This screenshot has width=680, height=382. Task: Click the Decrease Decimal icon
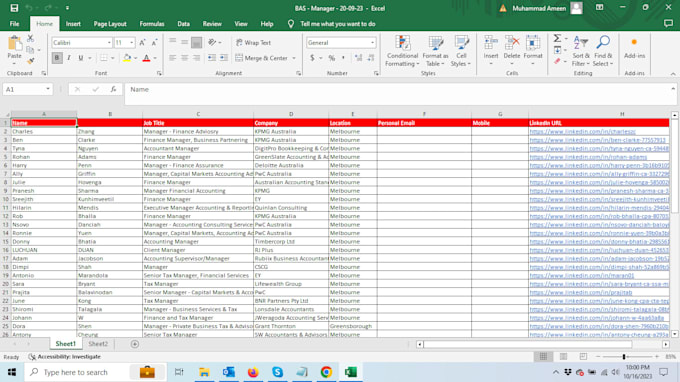tap(371, 58)
